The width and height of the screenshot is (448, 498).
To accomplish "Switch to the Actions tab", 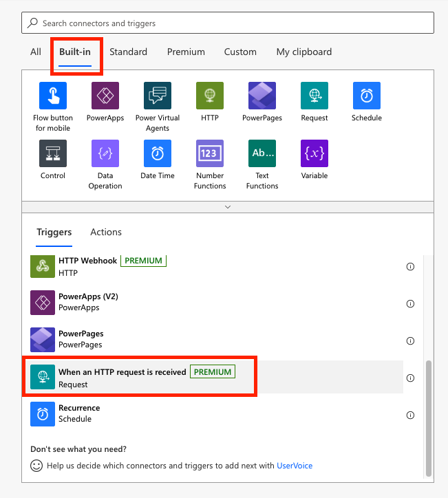I will pyautogui.click(x=106, y=232).
